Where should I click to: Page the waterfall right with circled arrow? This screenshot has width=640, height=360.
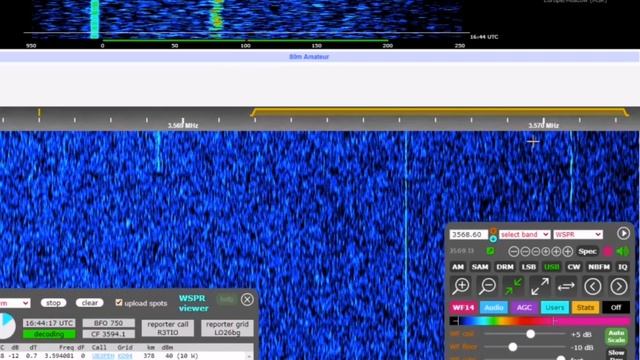coord(619,287)
